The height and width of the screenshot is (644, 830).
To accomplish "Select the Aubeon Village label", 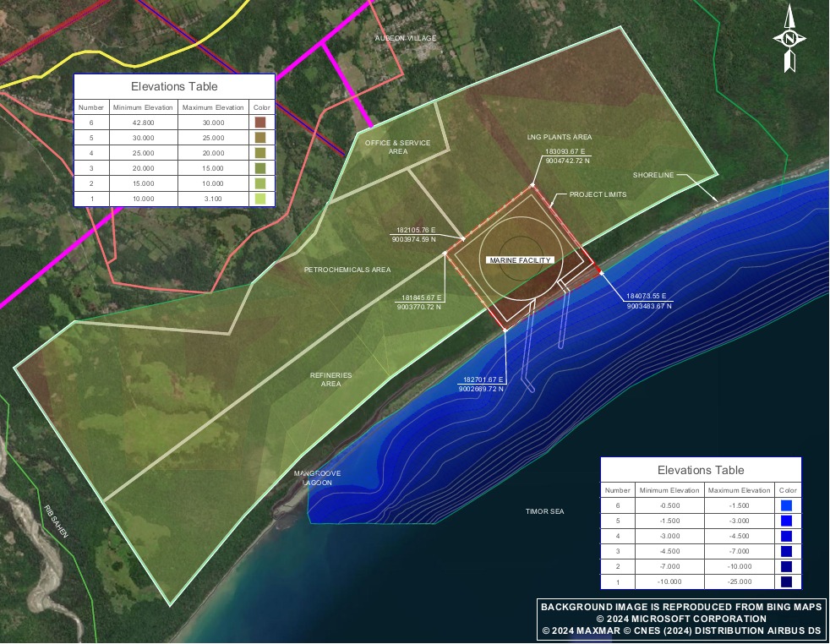I will point(406,39).
